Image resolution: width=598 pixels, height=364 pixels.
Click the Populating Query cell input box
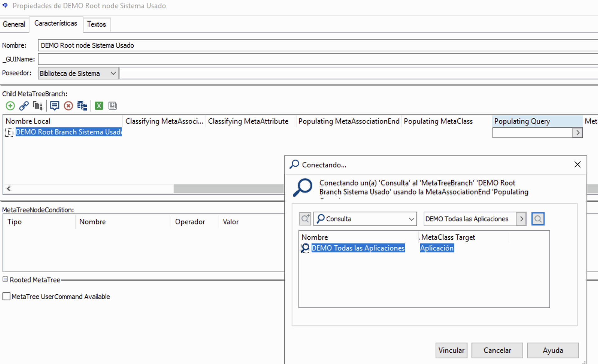coord(532,133)
